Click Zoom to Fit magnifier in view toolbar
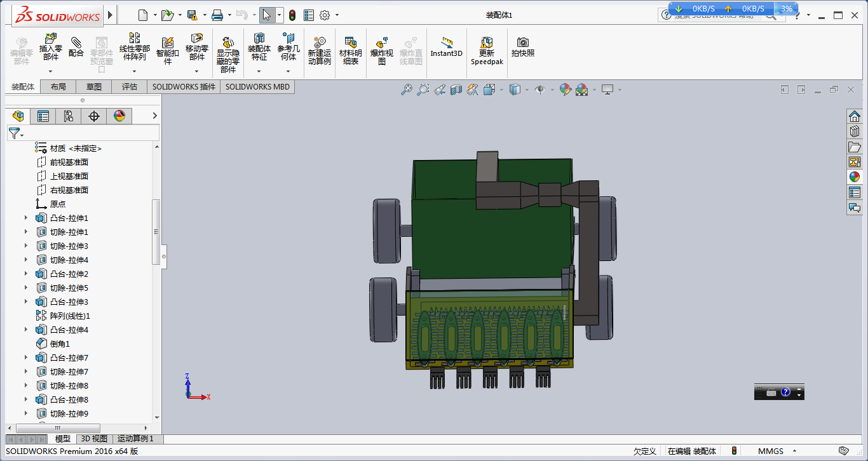 pos(407,90)
